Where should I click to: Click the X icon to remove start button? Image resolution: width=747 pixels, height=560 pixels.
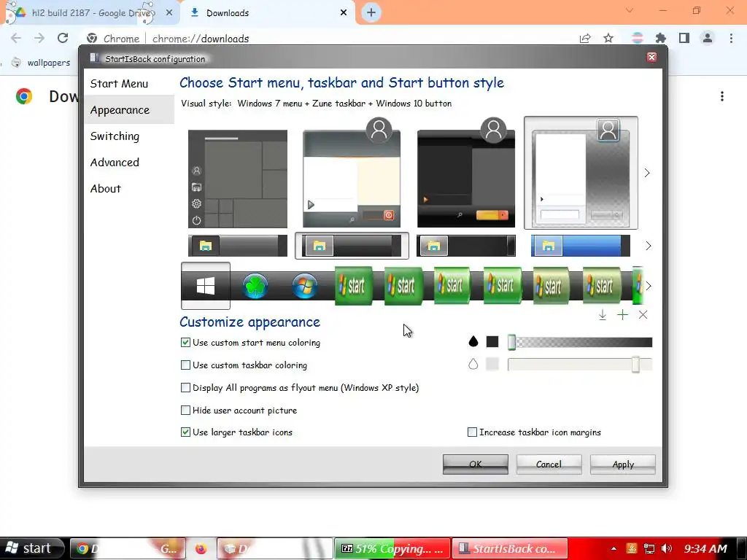[643, 315]
